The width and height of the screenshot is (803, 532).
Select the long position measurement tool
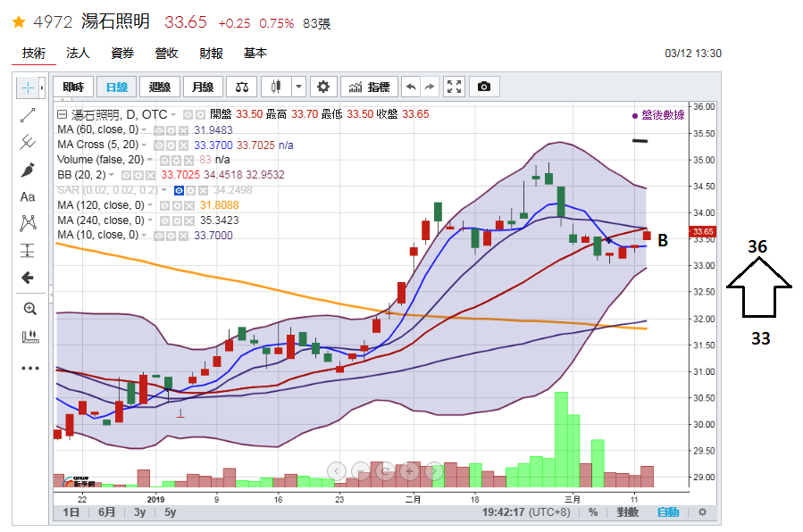click(x=28, y=251)
